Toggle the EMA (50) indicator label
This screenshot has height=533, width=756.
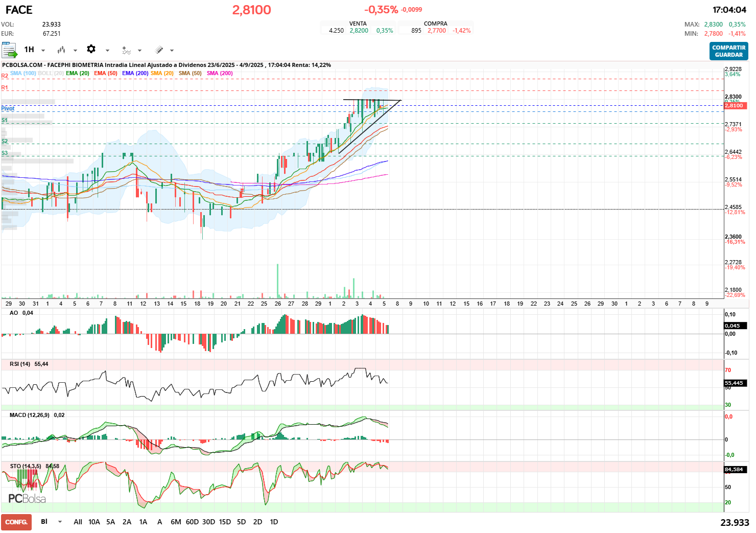106,73
